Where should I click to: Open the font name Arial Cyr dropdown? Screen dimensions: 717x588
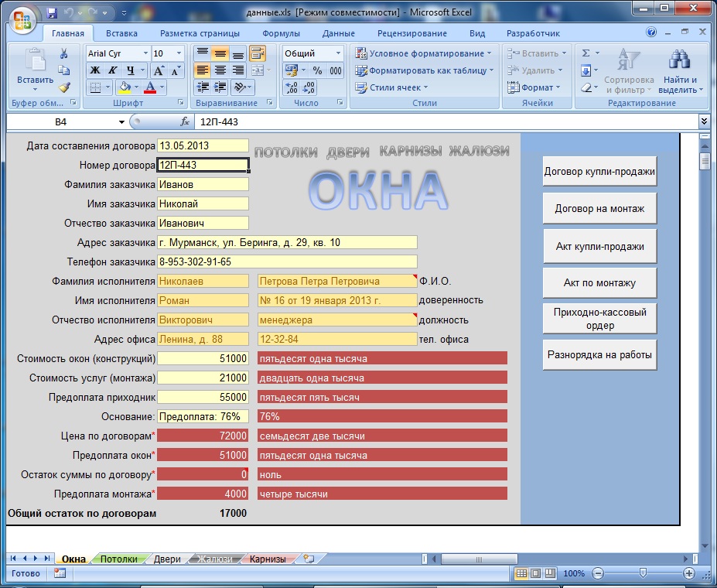(145, 53)
